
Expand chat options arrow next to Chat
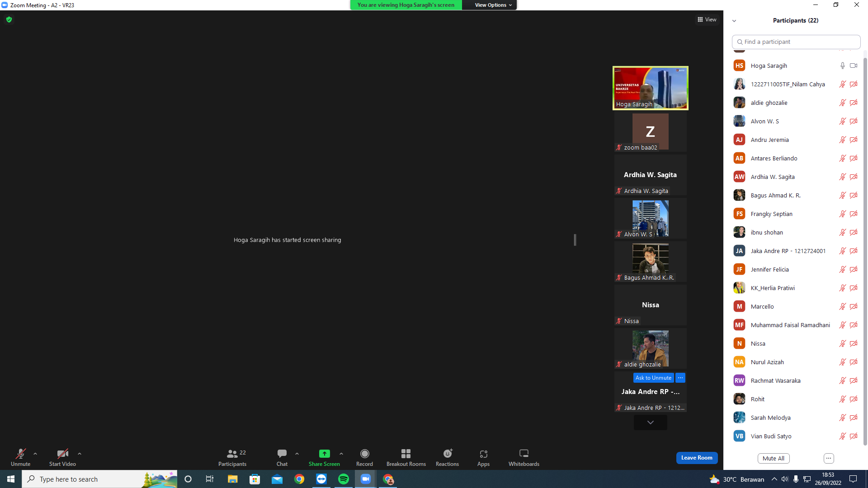297,454
